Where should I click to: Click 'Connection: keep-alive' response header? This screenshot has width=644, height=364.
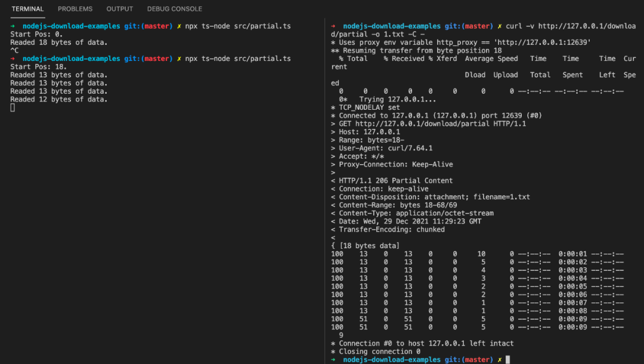click(x=380, y=189)
